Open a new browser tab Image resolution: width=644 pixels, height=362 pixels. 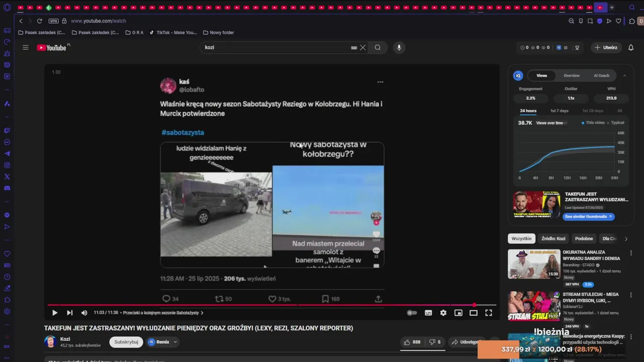[x=612, y=8]
